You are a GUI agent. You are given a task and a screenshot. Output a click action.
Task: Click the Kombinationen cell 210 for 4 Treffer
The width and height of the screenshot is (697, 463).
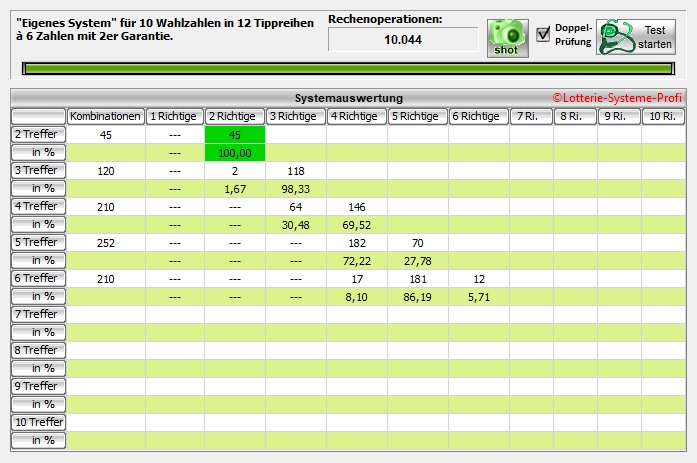(106, 207)
